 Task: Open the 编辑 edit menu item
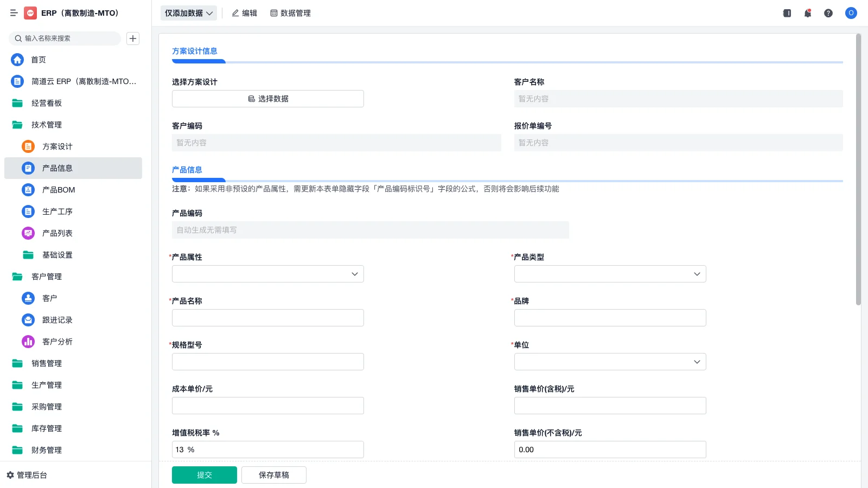click(x=245, y=13)
